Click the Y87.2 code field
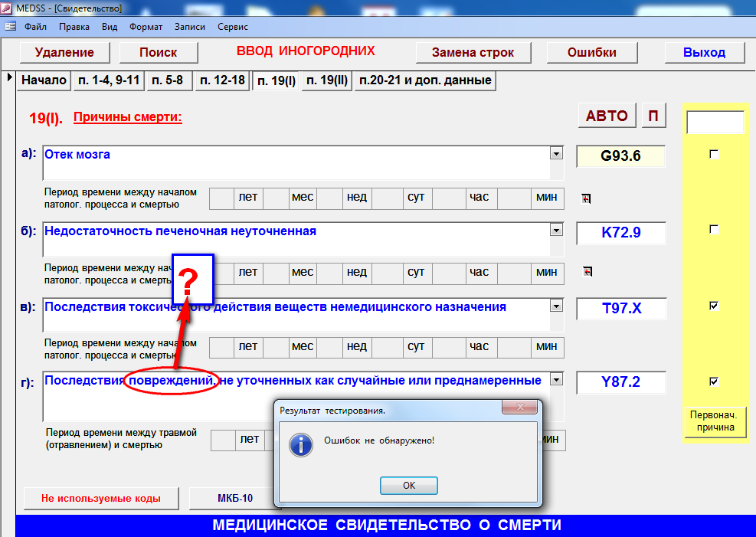The image size is (756, 537). point(620,381)
